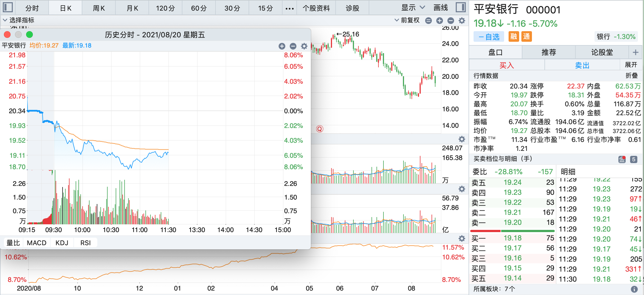Select the MACD indicator tab

(36, 243)
